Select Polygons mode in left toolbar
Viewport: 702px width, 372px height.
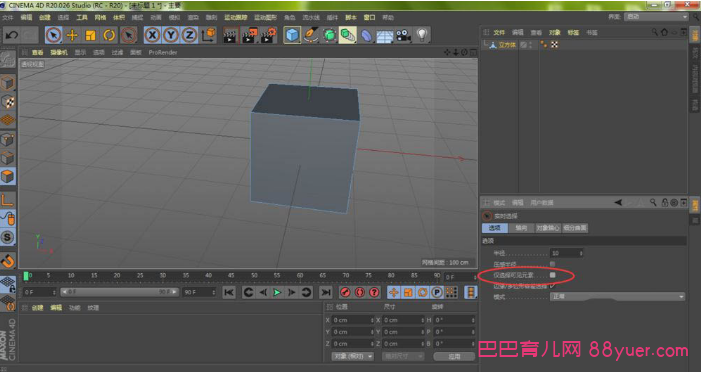[x=8, y=176]
